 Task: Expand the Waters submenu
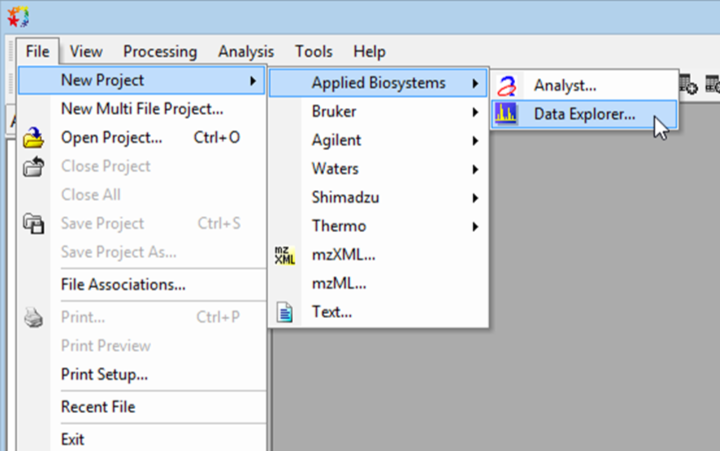pos(378,169)
